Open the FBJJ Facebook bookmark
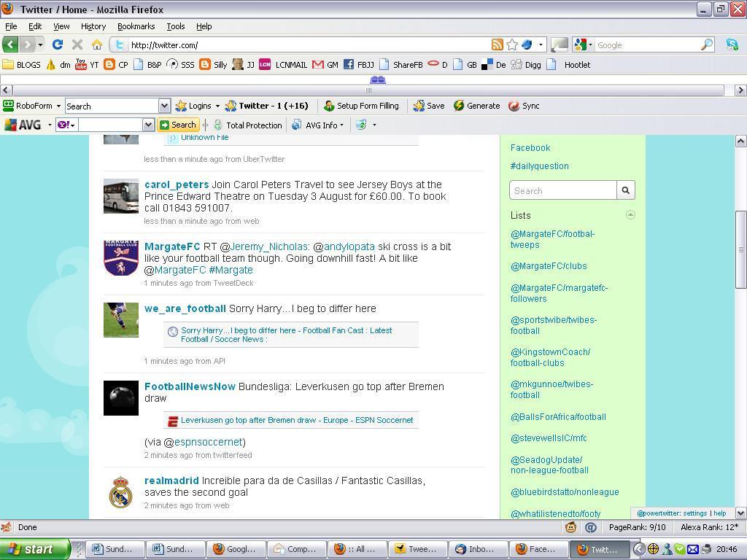The width and height of the screenshot is (747, 560). 359,64
